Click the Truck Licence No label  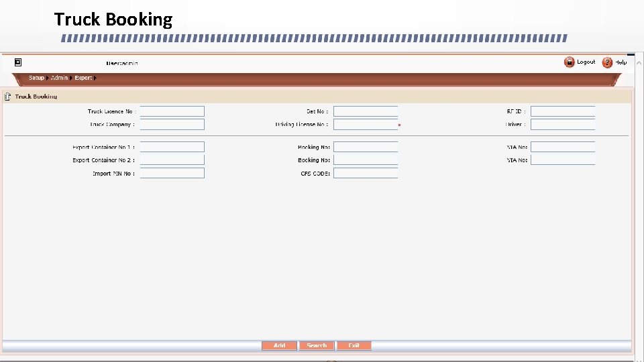point(111,111)
